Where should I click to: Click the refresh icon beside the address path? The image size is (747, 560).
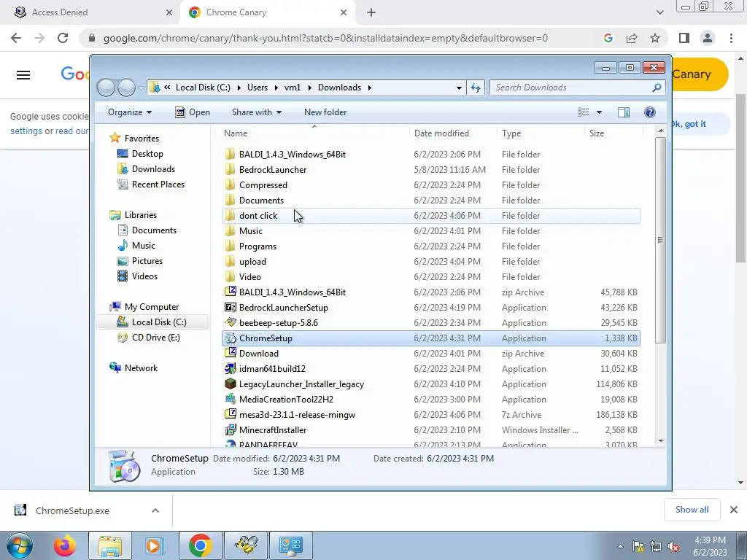[x=476, y=87]
